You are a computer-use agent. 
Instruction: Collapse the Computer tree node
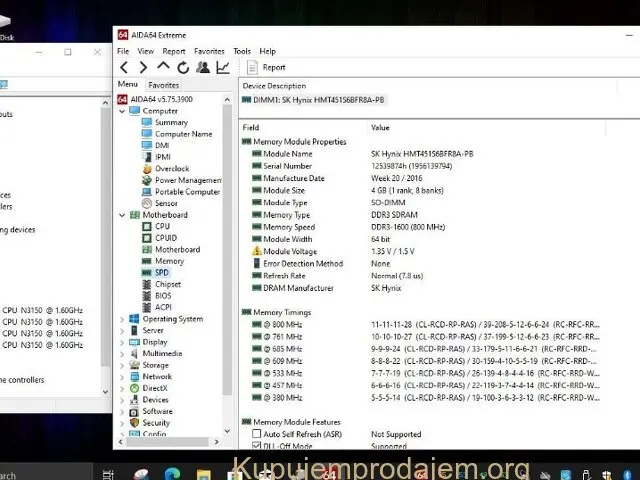tap(122, 111)
